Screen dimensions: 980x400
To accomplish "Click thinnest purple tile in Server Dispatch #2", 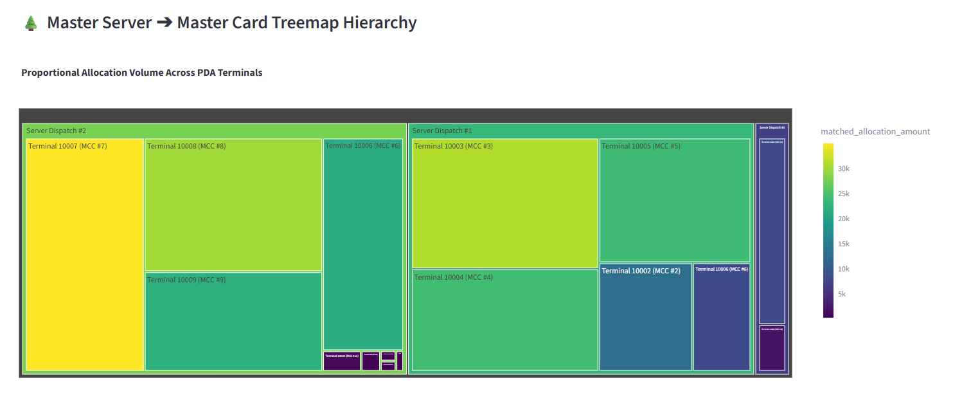I will coord(400,361).
